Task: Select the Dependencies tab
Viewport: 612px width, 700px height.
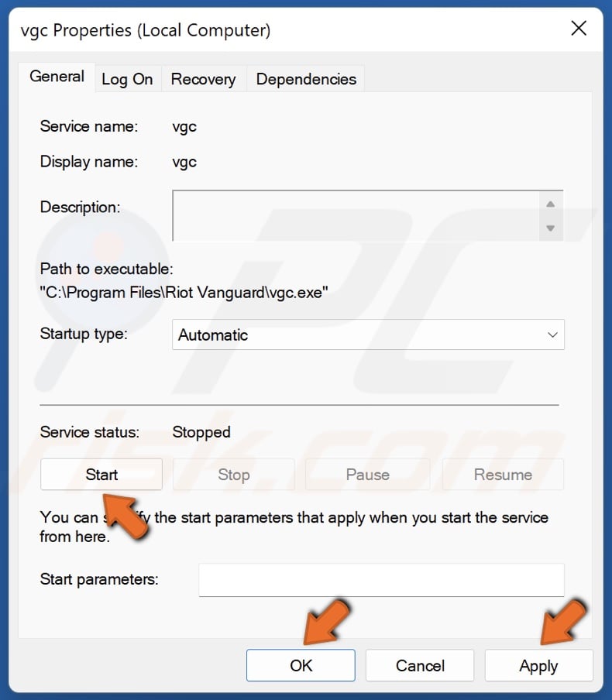Action: 305,78
